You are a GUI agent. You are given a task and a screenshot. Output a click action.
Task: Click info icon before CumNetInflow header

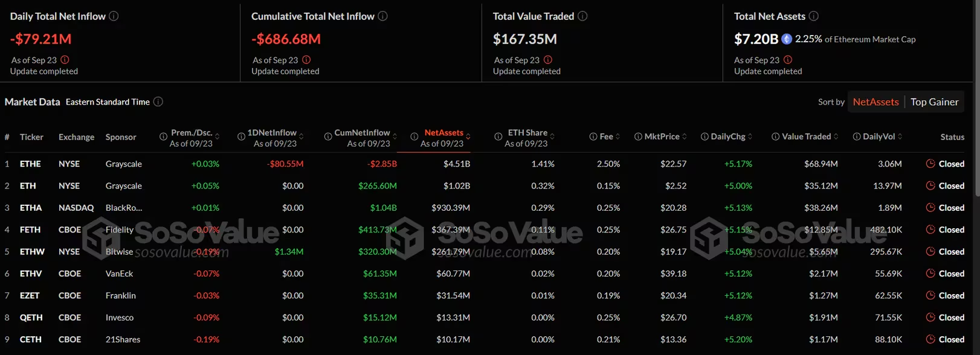click(328, 137)
